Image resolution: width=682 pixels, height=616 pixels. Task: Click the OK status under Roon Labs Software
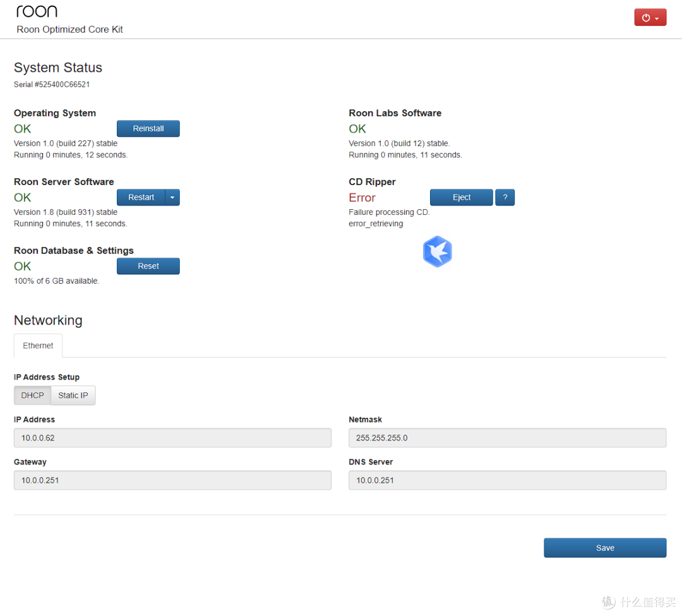click(357, 129)
